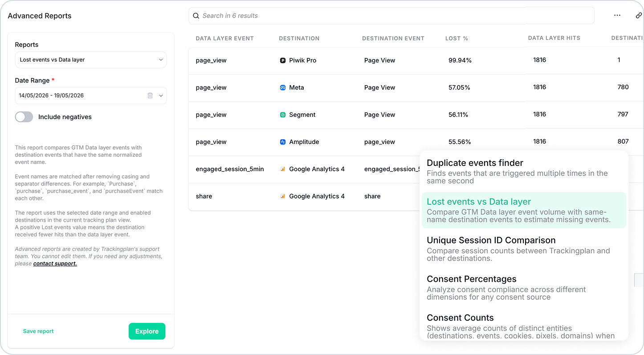Expand the Reports dropdown

tap(91, 60)
